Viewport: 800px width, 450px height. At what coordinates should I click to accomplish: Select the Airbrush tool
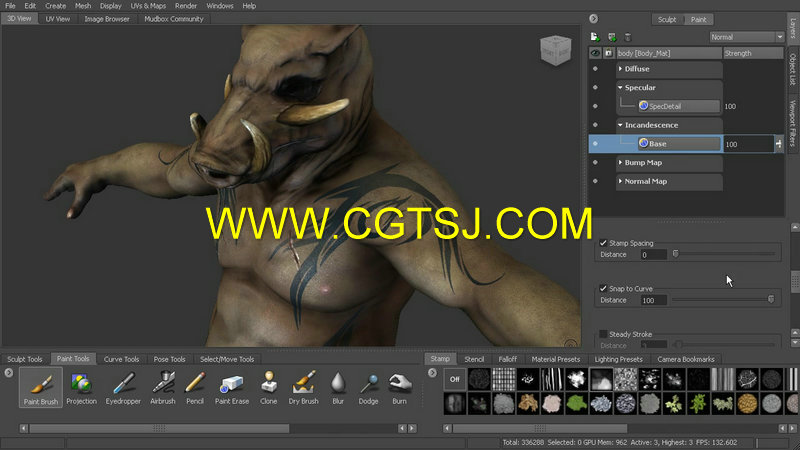163,388
